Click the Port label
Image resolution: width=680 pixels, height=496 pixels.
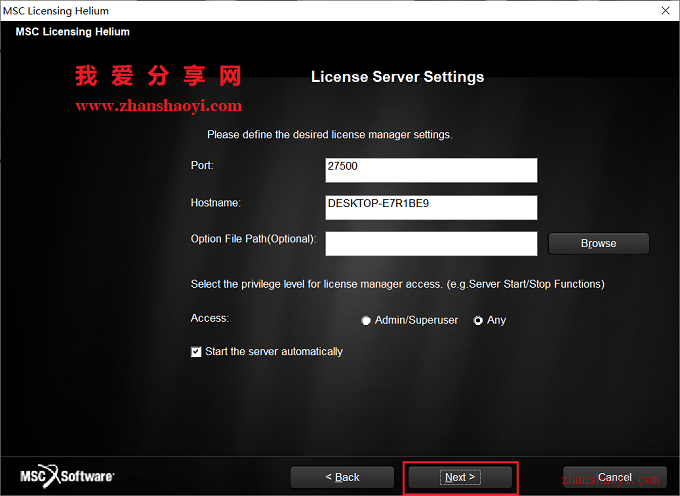click(202, 165)
